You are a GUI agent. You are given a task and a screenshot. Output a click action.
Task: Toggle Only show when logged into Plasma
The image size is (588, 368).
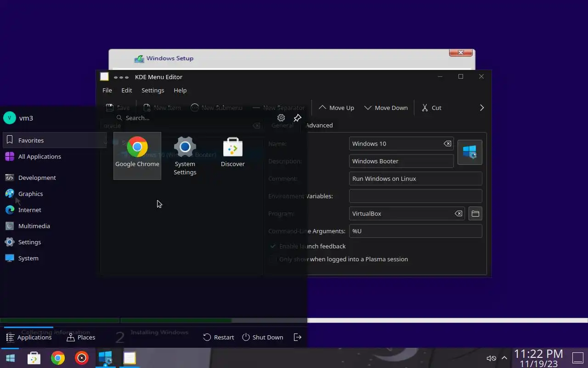pyautogui.click(x=273, y=259)
